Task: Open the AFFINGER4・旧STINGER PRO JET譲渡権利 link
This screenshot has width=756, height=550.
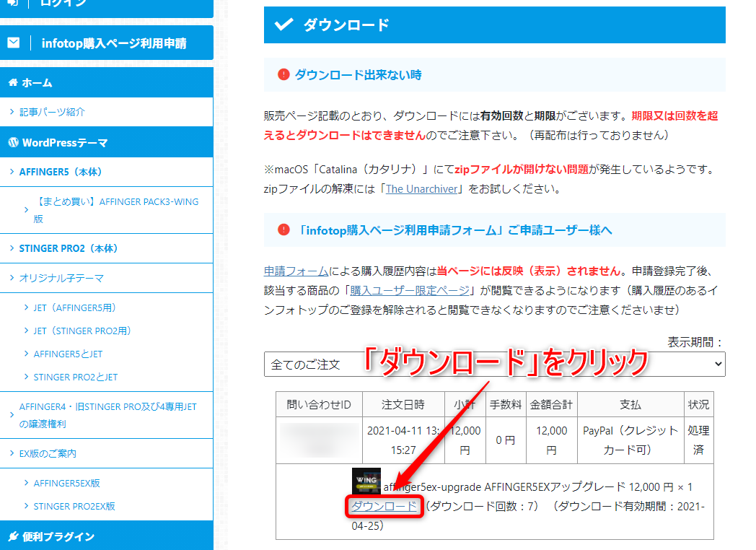Action: coord(107,416)
